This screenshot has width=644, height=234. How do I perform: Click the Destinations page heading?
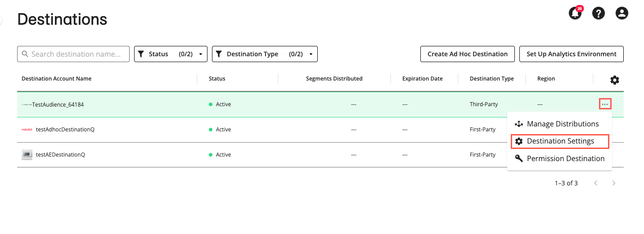(62, 19)
